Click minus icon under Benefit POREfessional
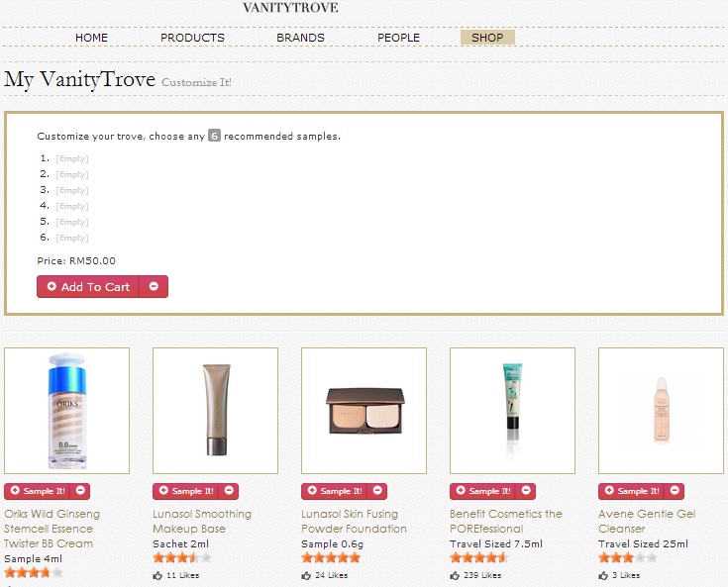This screenshot has width=728, height=587. [527, 491]
